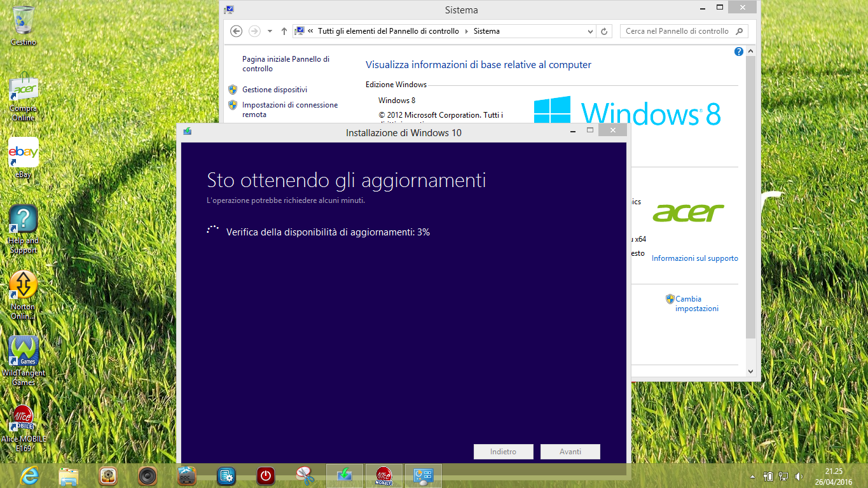Screen dimensions: 868x488
Task: Refresh the Sistema control panel page
Action: coord(605,31)
